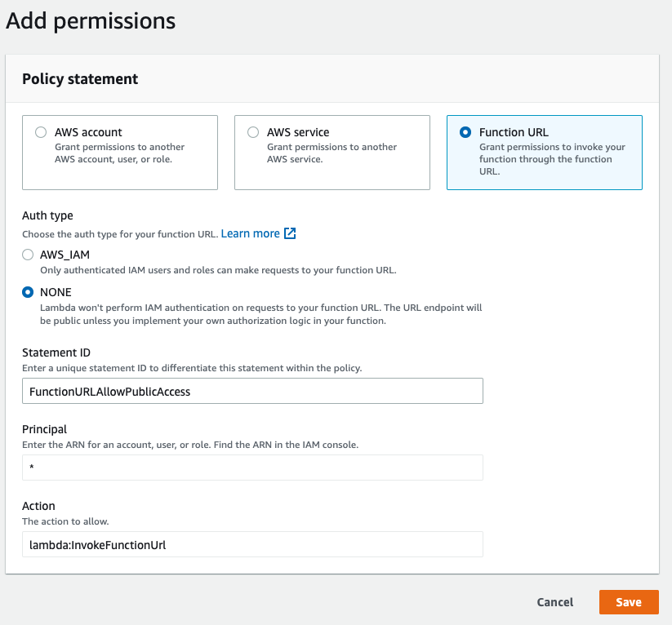The height and width of the screenshot is (625, 672).
Task: Click the Action input field
Action: click(x=251, y=543)
